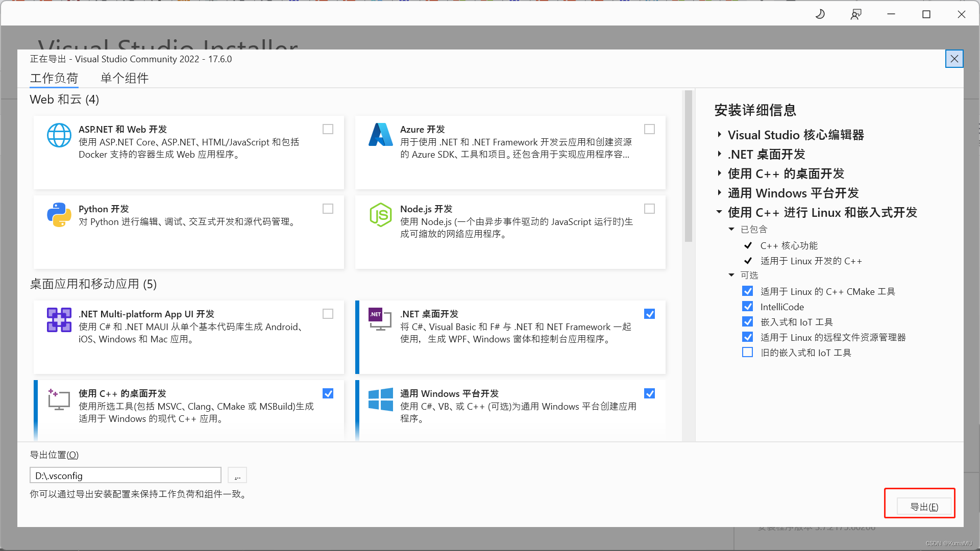This screenshot has height=551, width=980.
Task: Toggle dark theme moon icon in title bar
Action: click(820, 14)
